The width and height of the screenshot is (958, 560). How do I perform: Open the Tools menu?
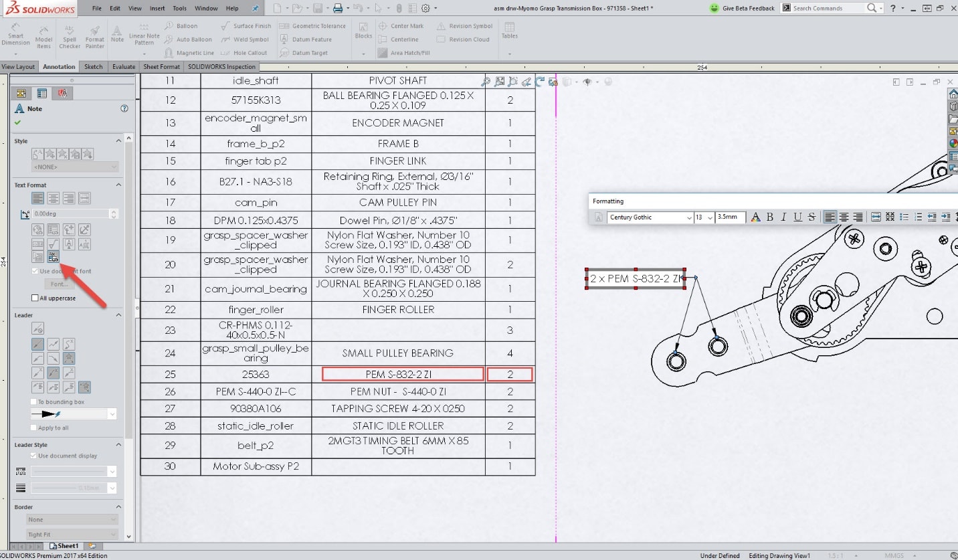pos(179,8)
